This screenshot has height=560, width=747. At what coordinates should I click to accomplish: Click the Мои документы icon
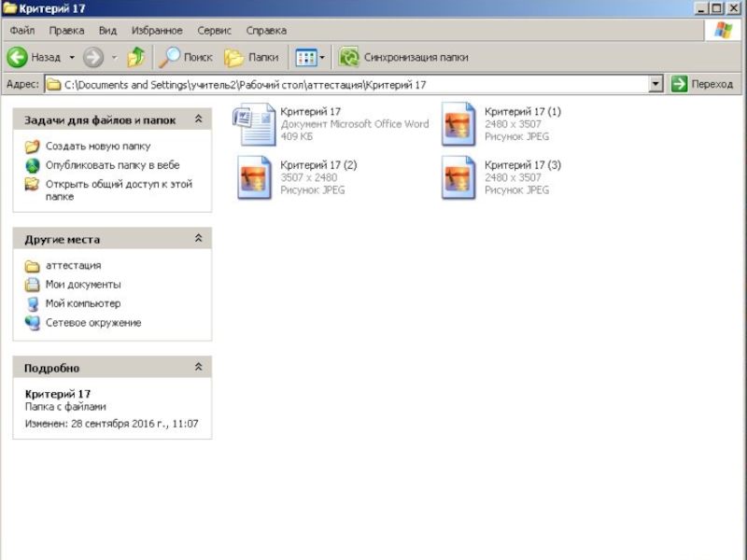(32, 285)
